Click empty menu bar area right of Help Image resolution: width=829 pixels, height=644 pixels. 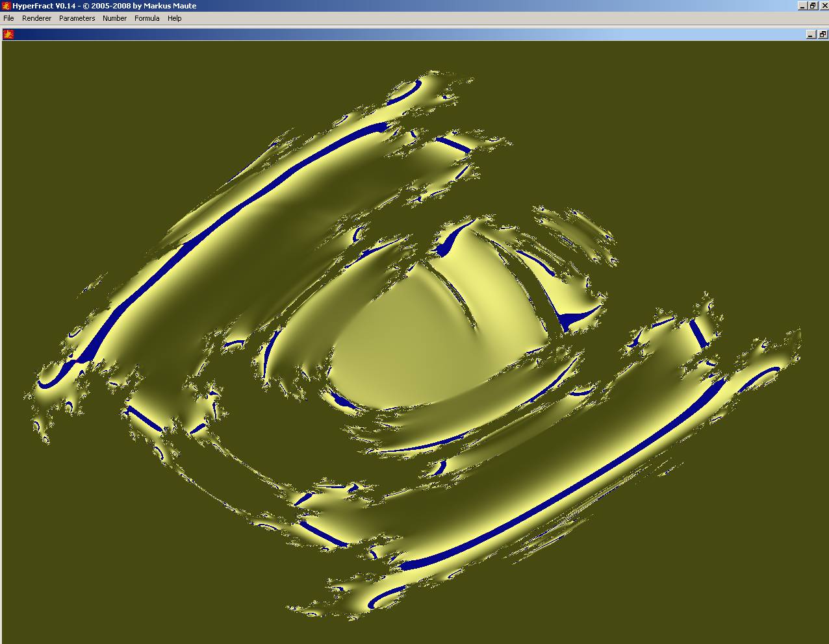(455, 18)
